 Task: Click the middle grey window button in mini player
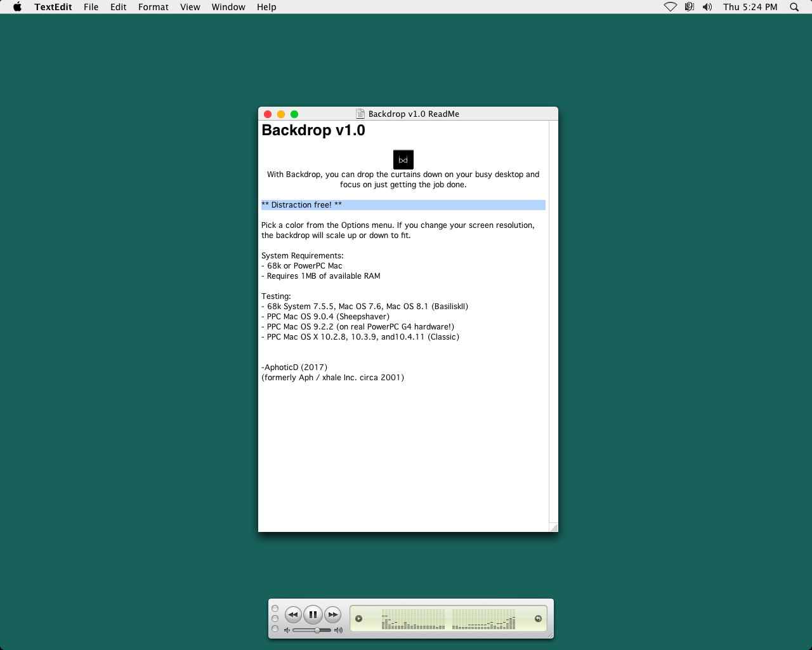pos(275,618)
